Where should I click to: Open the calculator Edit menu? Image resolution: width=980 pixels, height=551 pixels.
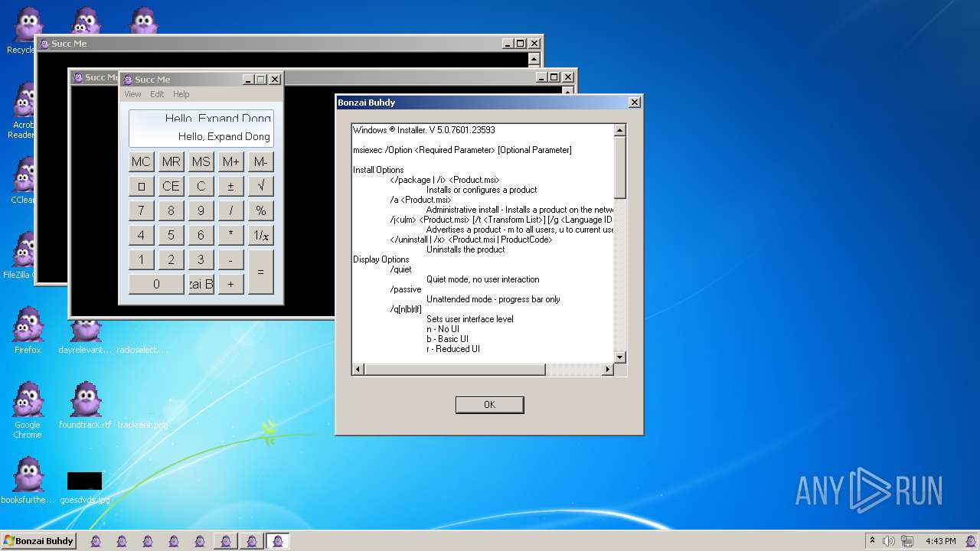click(157, 94)
